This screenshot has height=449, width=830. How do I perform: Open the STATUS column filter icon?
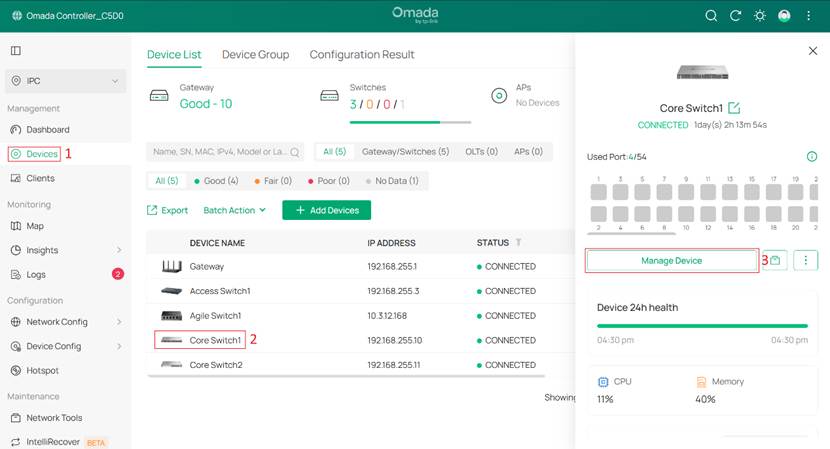coord(518,243)
